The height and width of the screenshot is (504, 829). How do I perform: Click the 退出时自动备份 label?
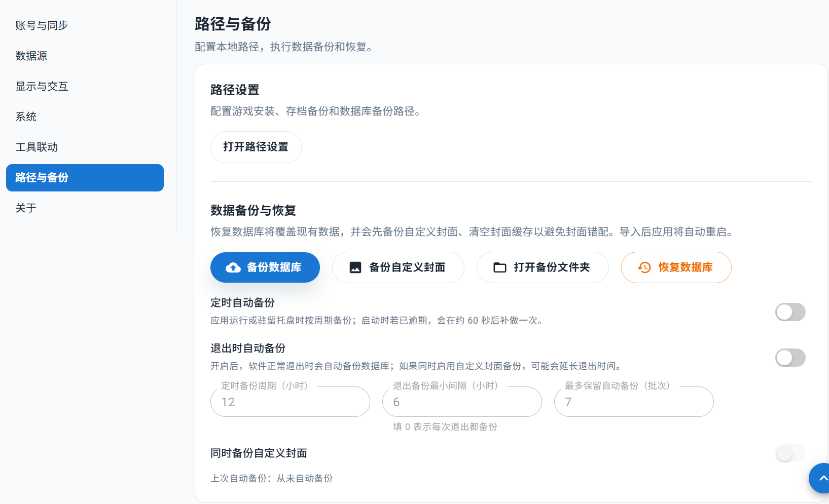(x=248, y=348)
